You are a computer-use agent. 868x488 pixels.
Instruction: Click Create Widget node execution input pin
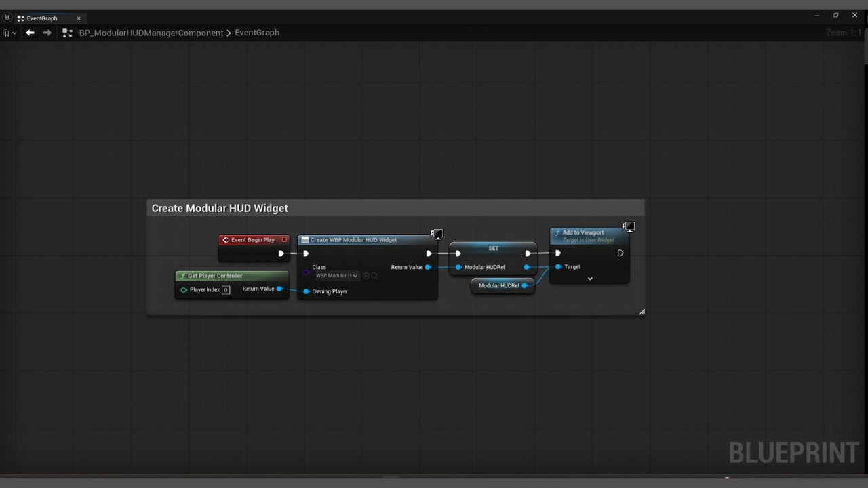pos(306,253)
